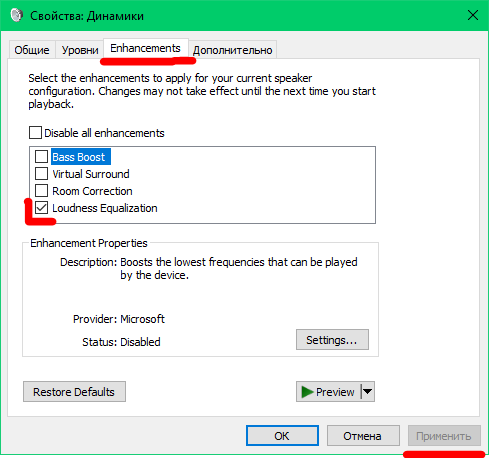Go to the Дополнительно tab
Screen dimensions: 489x458
(233, 50)
